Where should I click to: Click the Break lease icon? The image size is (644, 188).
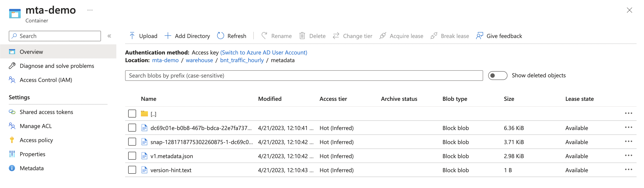pyautogui.click(x=434, y=36)
